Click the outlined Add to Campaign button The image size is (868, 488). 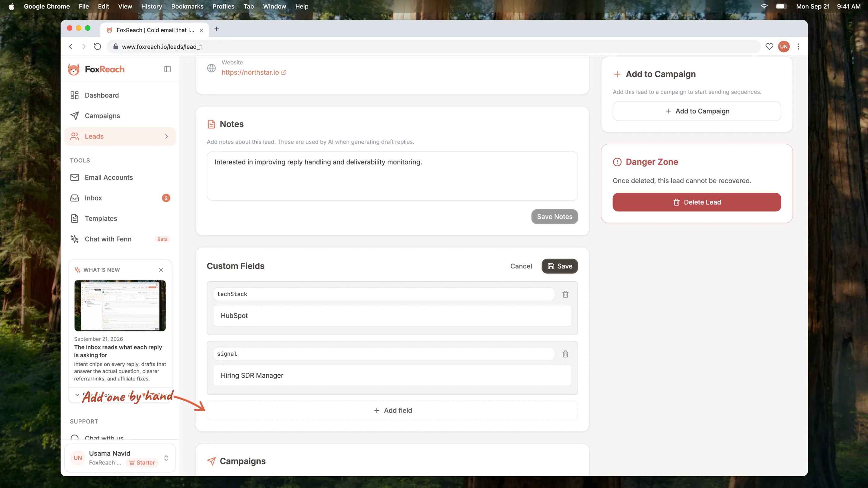[x=697, y=111]
